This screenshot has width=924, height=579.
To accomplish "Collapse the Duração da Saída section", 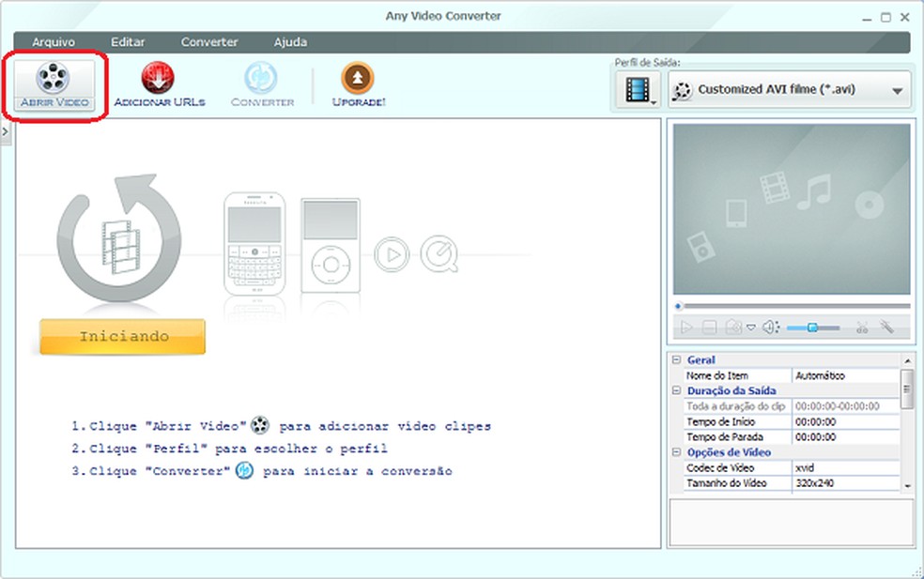I will coord(676,390).
